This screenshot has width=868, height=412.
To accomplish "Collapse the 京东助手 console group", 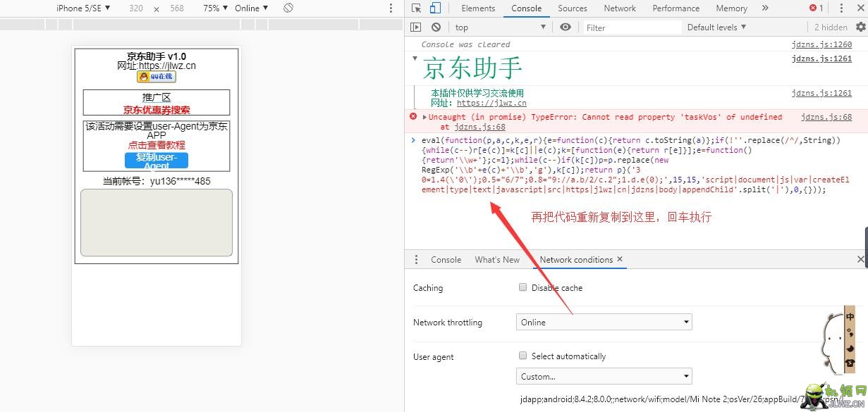I will (x=415, y=58).
